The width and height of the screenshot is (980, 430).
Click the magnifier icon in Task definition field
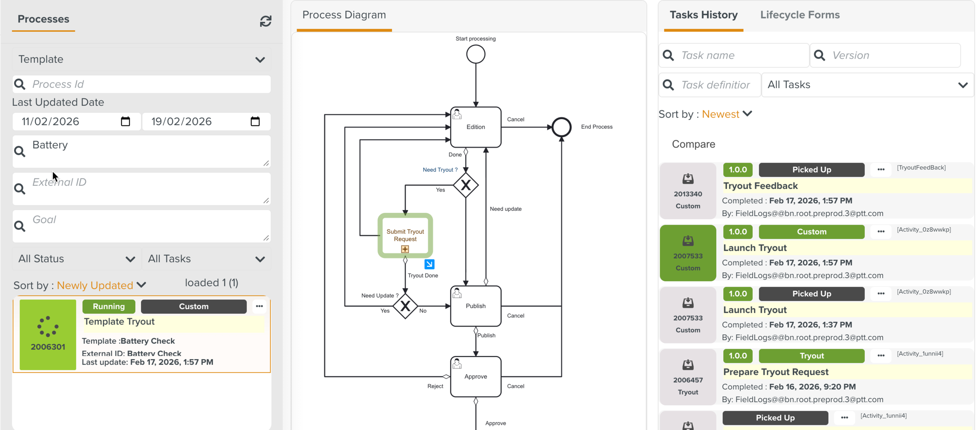(668, 85)
